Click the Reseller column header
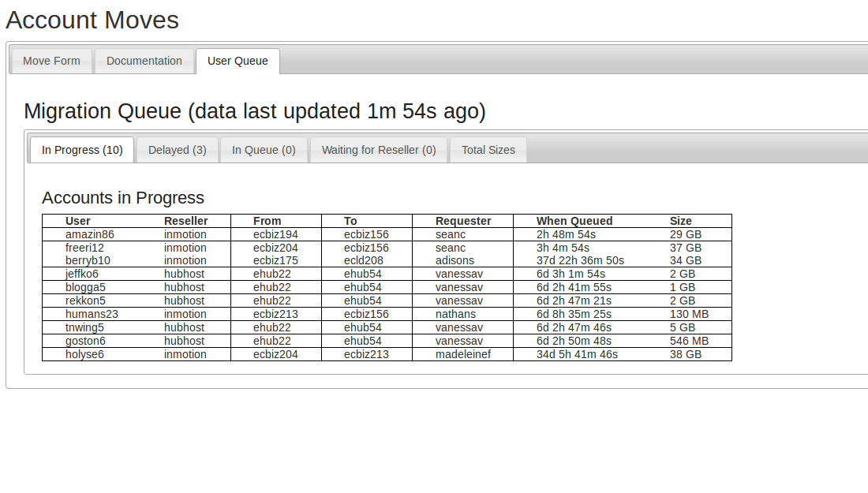This screenshot has width=868, height=493. 186,221
